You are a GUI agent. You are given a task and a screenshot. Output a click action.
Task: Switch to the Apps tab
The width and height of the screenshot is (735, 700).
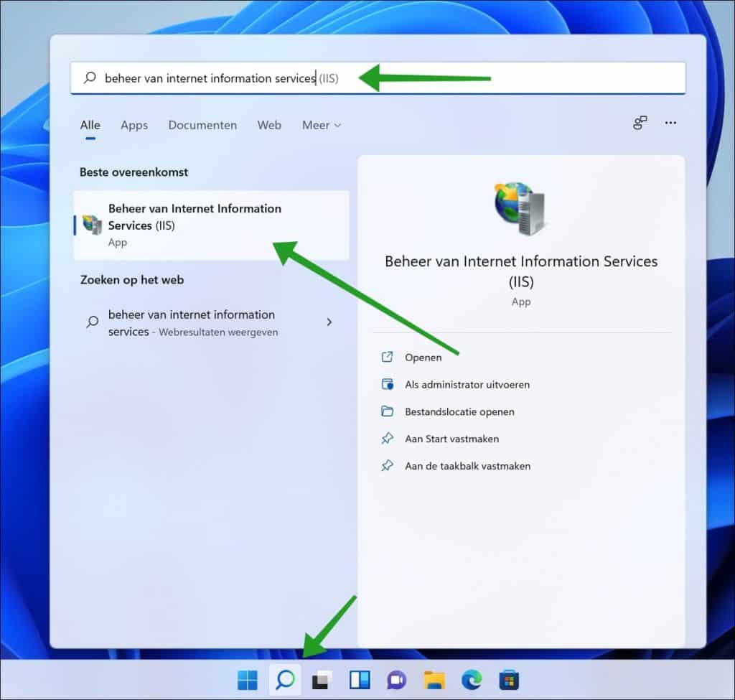(x=134, y=125)
